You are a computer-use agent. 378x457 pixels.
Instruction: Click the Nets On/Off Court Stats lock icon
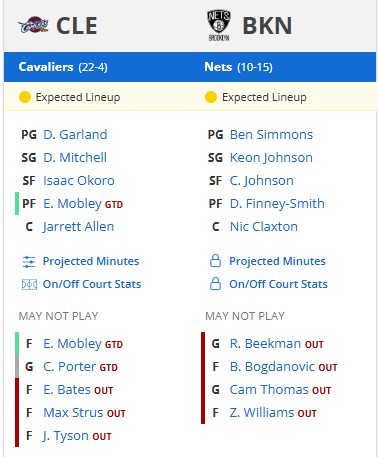tap(215, 284)
